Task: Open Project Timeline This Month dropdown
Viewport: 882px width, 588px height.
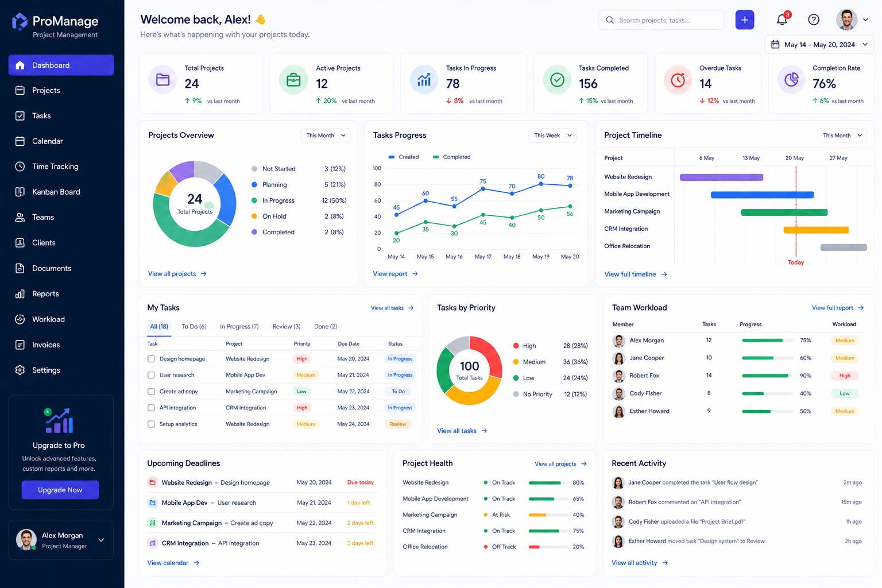Action: click(842, 136)
